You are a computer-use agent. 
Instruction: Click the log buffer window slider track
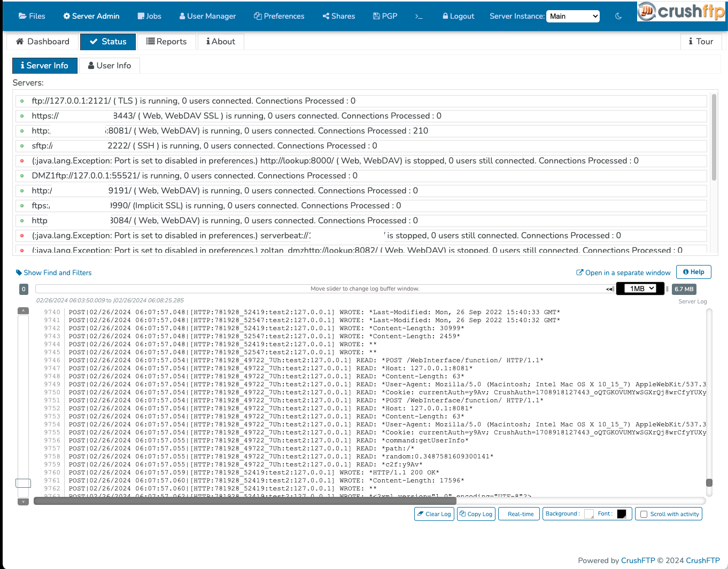coord(321,289)
